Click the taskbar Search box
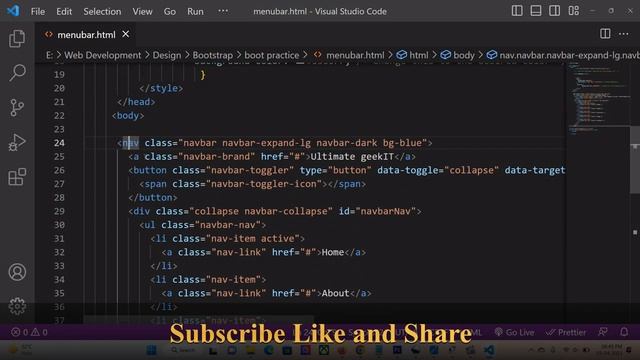 [184, 350]
